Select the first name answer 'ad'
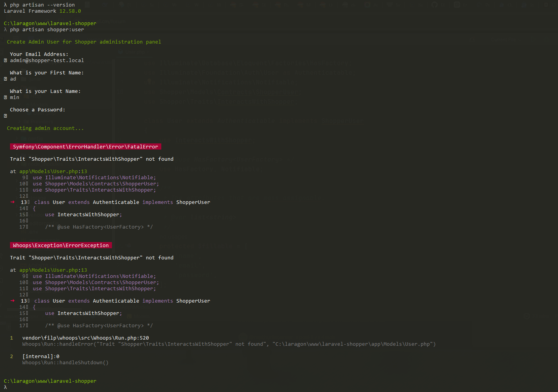The height and width of the screenshot is (392, 558). (x=13, y=79)
